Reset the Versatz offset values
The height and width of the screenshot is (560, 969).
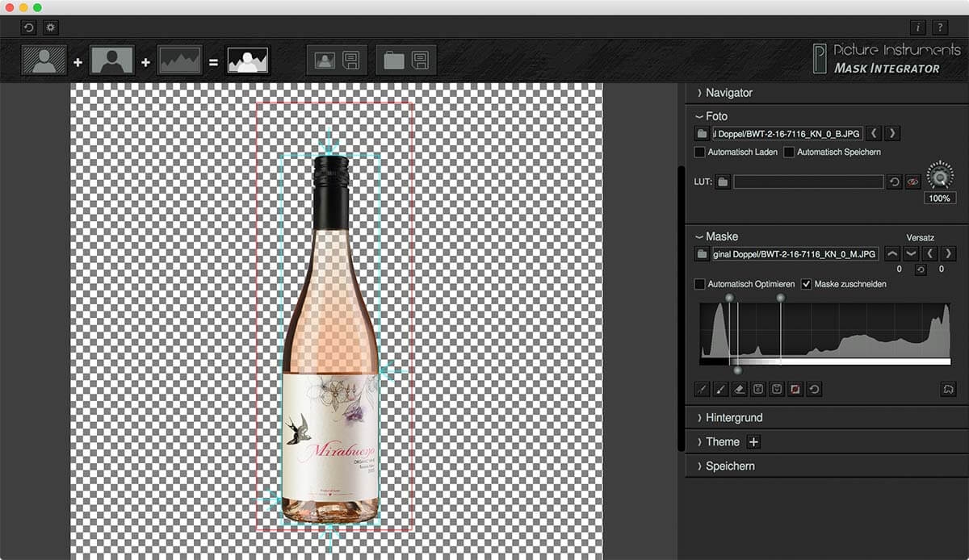click(921, 270)
